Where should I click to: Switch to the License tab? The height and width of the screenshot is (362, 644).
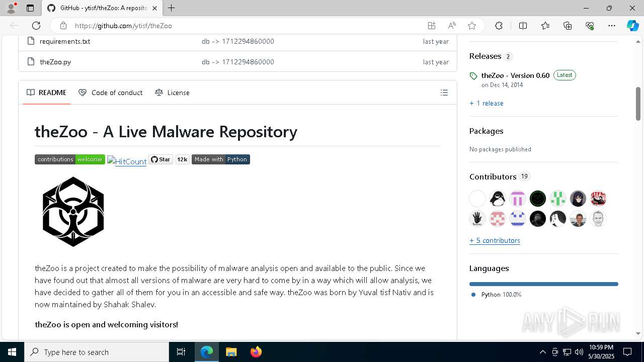click(x=173, y=93)
